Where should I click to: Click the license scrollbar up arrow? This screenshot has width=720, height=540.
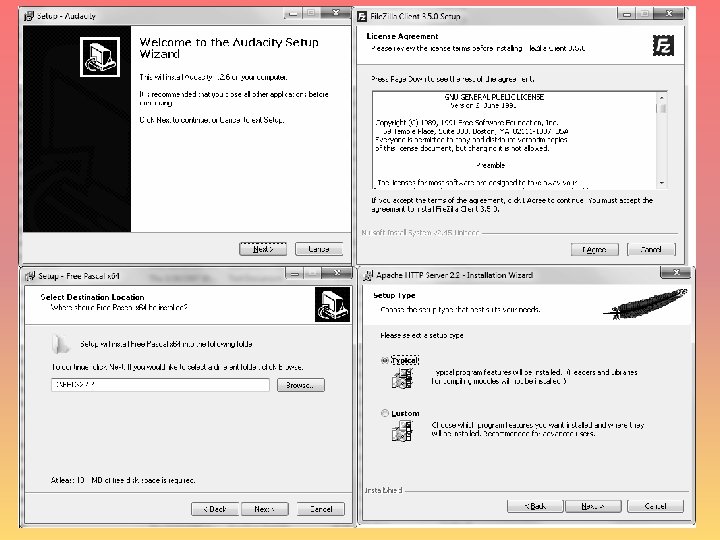662,97
